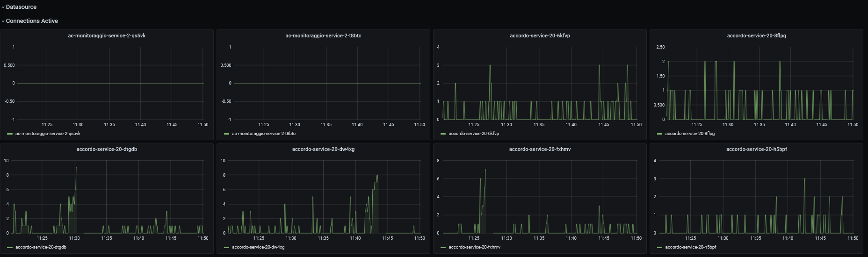
Task: Open accordo-service-20-dw4xg panel title menu
Action: [x=323, y=149]
